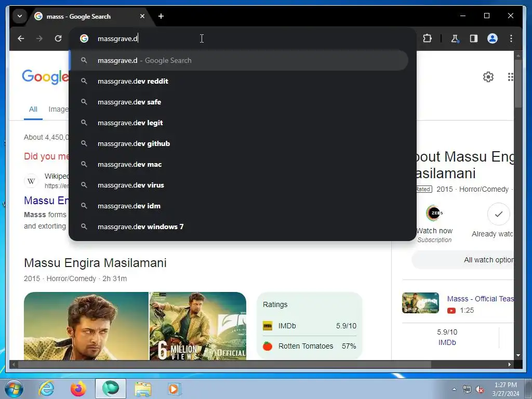Toggle the side panel icon
532x399 pixels.
(x=474, y=38)
